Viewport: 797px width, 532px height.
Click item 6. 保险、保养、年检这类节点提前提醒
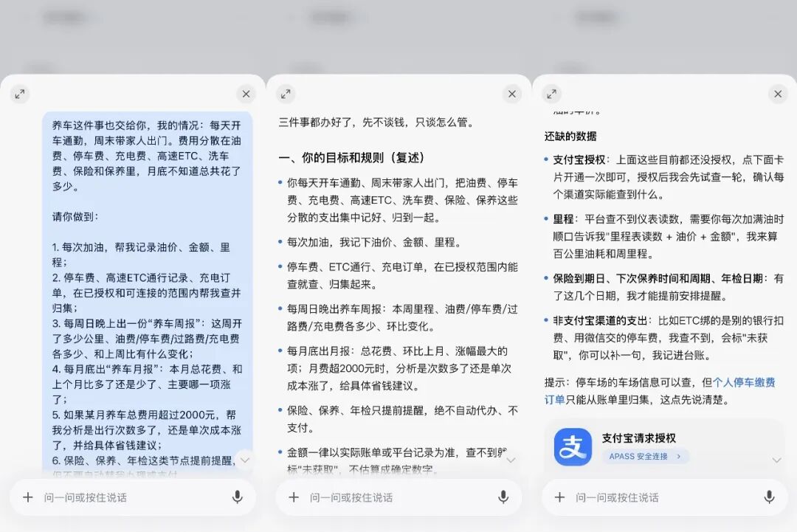click(x=145, y=461)
